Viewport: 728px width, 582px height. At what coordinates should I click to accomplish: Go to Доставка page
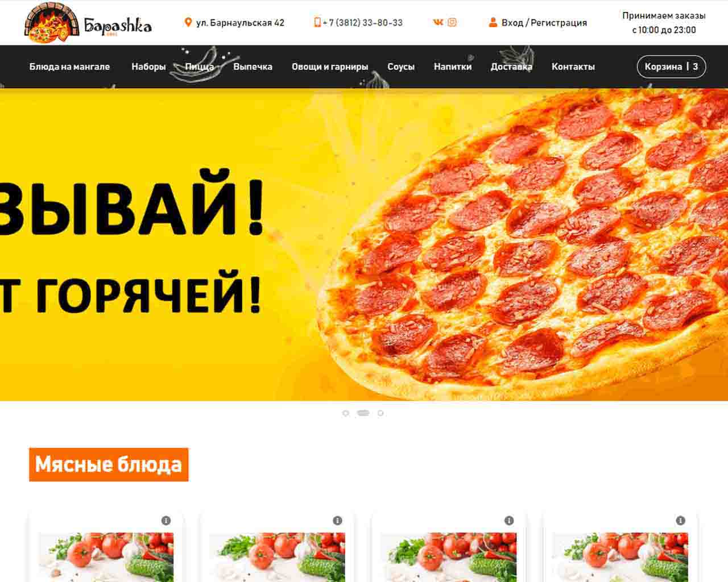click(511, 66)
